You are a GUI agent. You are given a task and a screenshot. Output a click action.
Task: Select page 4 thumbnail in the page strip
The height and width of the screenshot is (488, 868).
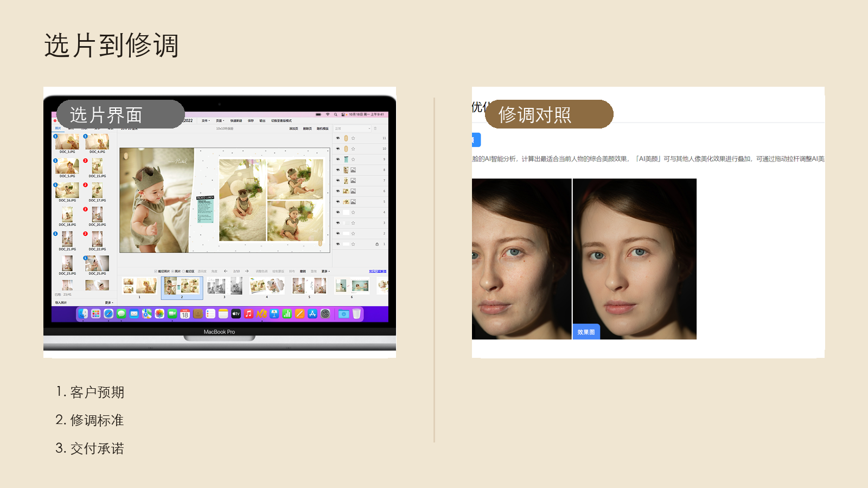tap(267, 286)
